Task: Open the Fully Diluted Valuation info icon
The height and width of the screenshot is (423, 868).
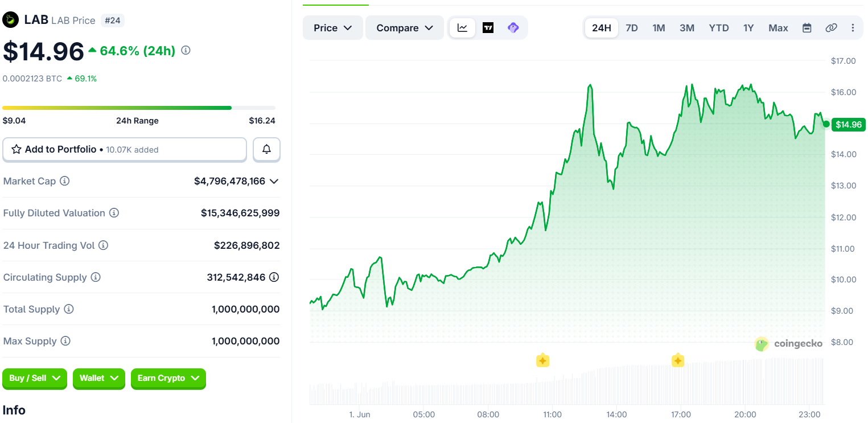Action: tap(114, 213)
